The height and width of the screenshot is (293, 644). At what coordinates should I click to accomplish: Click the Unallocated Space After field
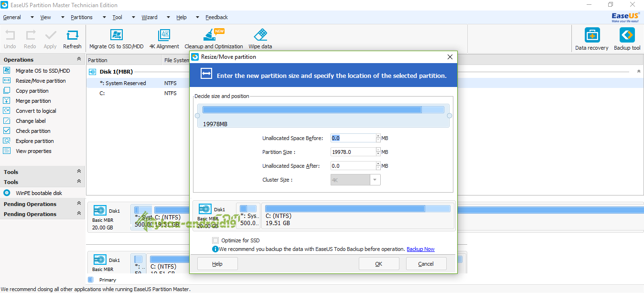353,166
